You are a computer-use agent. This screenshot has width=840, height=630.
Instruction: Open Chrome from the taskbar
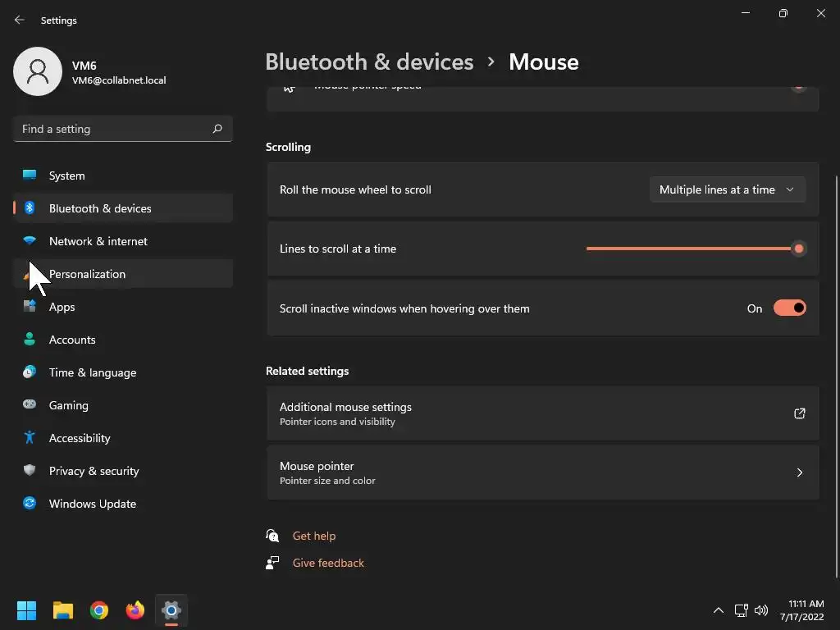pos(99,610)
